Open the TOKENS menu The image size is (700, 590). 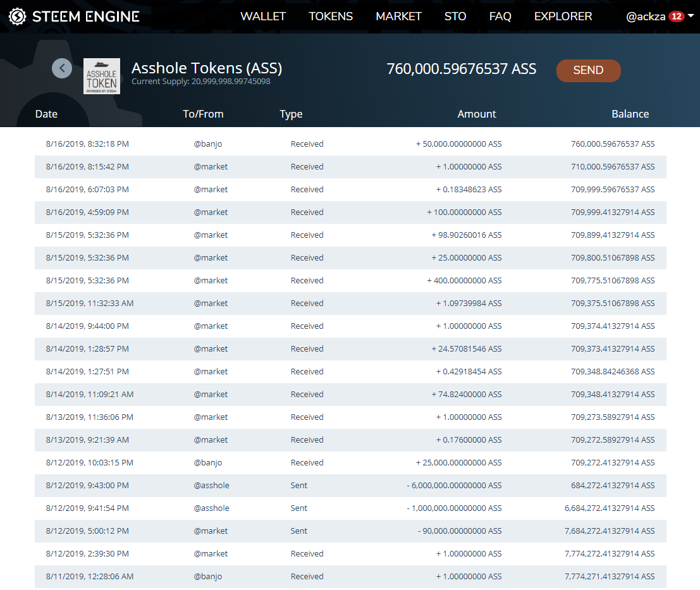pyautogui.click(x=331, y=16)
